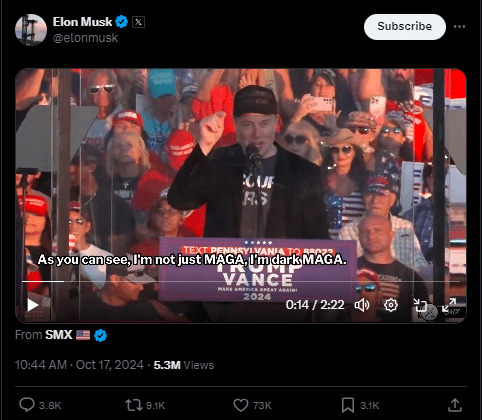Click the blue verified badge by name
This screenshot has width=482, height=420.
(x=122, y=22)
